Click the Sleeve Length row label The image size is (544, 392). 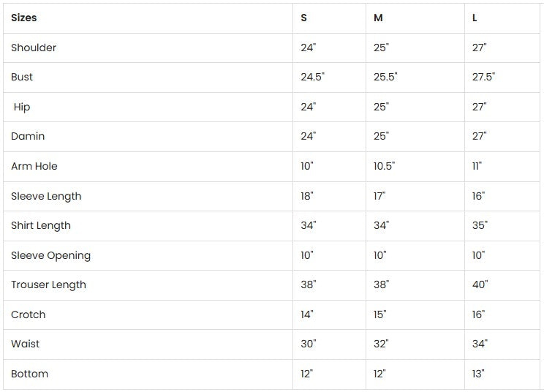tap(46, 196)
